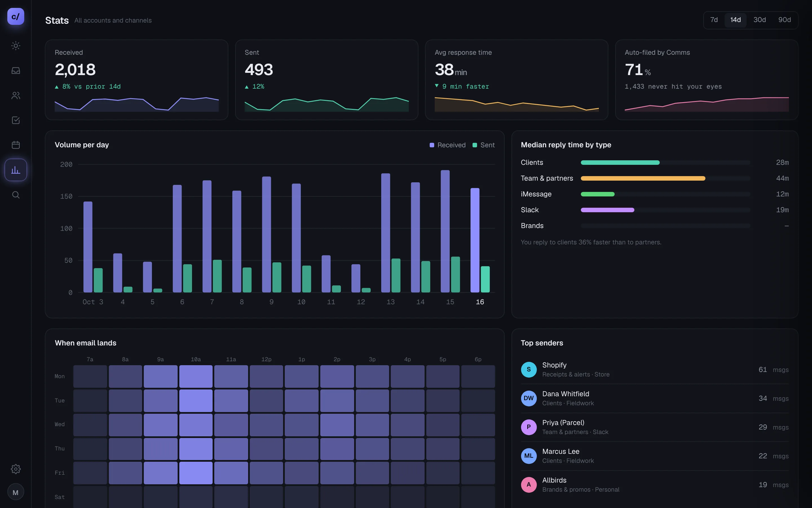
Task: Open the People contacts icon
Action: click(x=16, y=95)
